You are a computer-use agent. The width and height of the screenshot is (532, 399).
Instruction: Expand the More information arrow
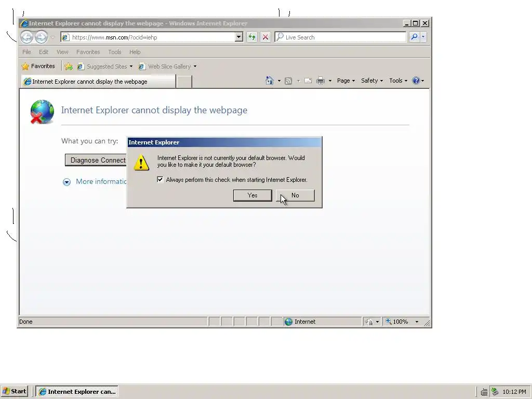pyautogui.click(x=66, y=182)
